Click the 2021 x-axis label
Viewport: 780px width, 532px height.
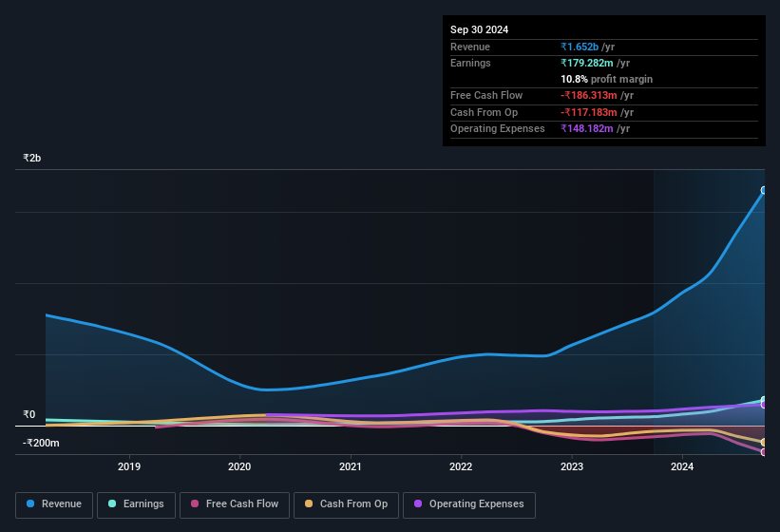351,466
